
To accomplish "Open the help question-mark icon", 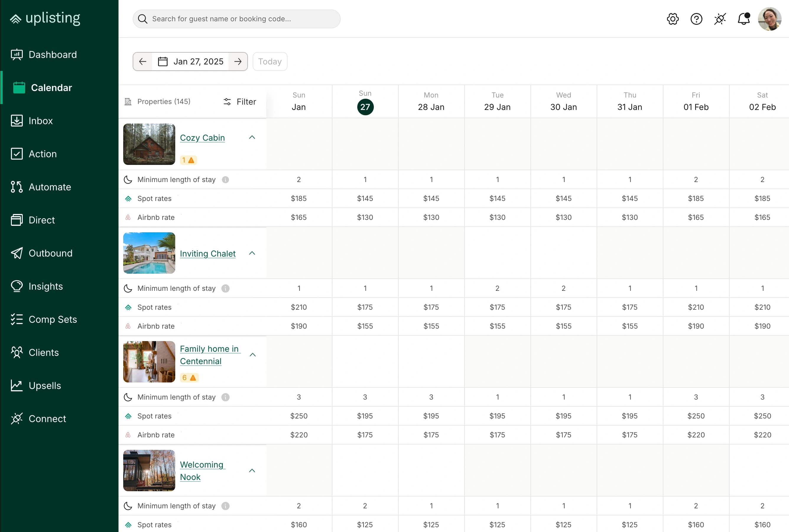I will tap(697, 19).
